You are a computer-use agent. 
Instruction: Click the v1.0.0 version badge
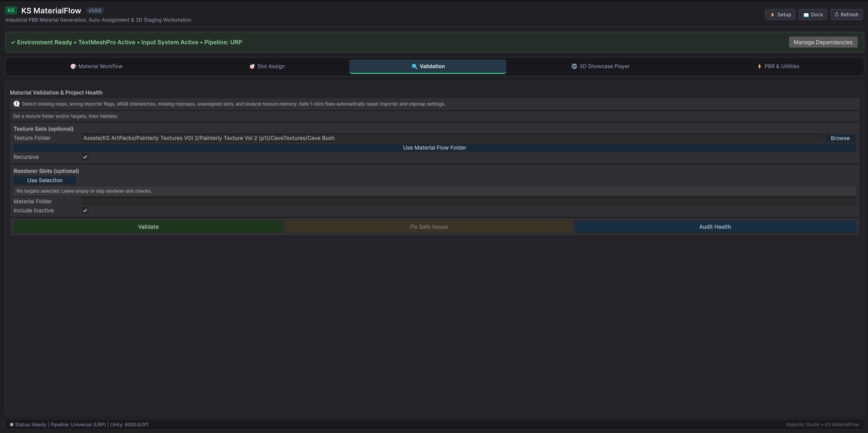click(x=95, y=10)
